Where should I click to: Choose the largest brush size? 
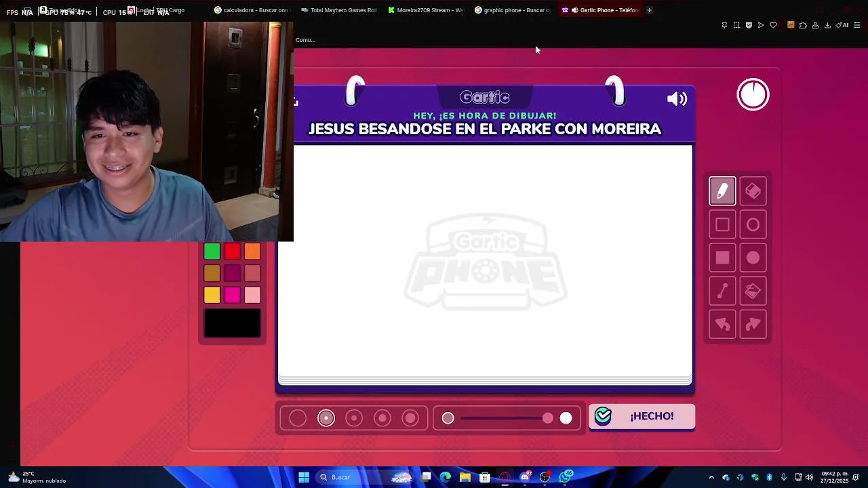[x=410, y=418]
